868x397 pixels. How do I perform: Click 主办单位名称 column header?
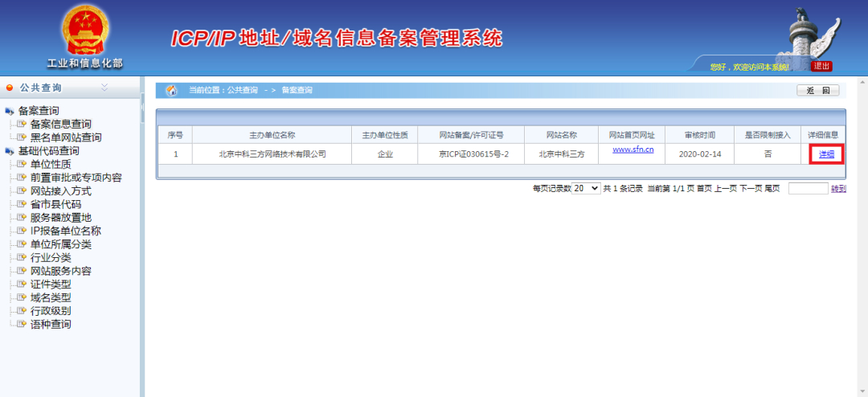coord(272,135)
